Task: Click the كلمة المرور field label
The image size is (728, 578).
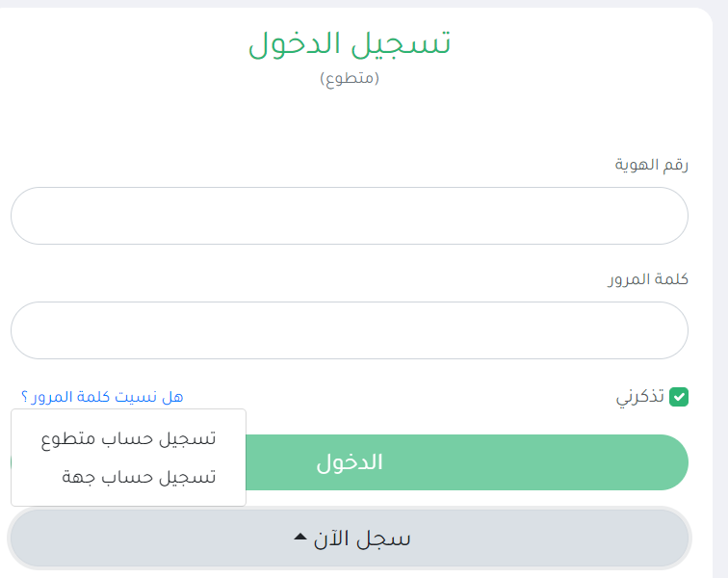Action: pos(648,279)
